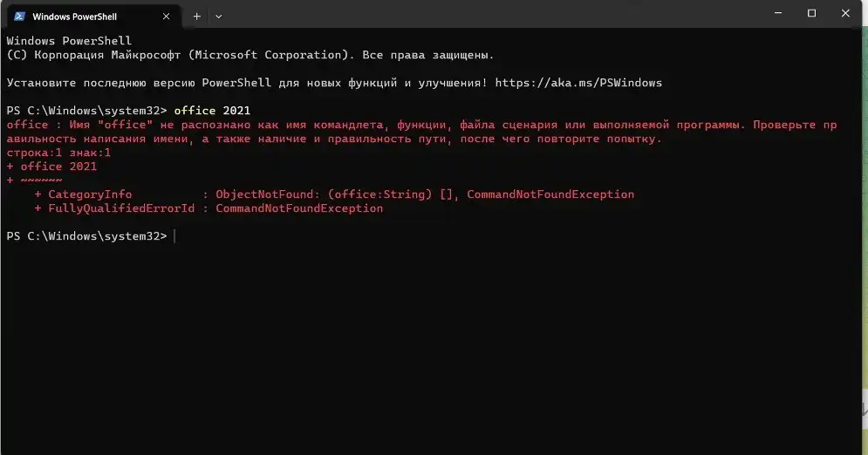
Task: Click the red '+ office 2021' line
Action: point(51,166)
